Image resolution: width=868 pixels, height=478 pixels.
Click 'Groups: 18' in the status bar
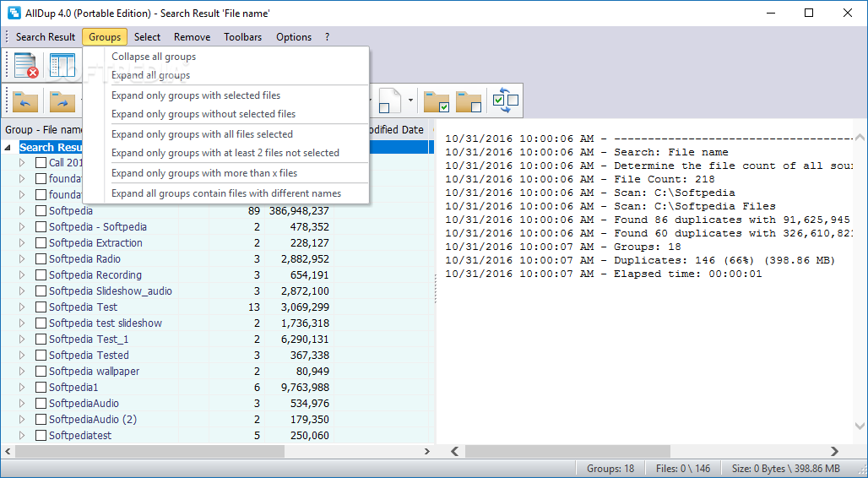(x=610, y=469)
